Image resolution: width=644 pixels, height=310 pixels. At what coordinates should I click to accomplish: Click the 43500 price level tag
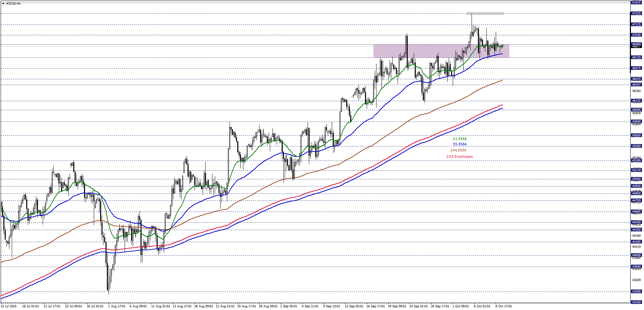pos(636,292)
